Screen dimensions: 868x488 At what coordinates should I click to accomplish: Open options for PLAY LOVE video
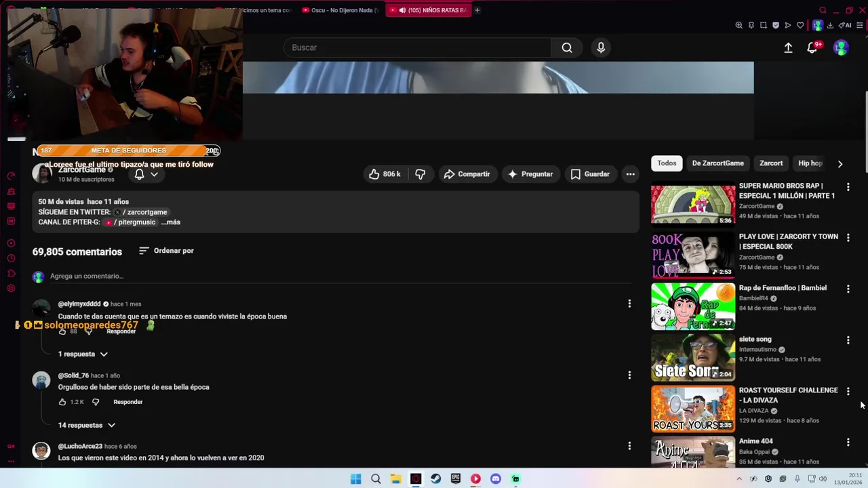tap(848, 237)
